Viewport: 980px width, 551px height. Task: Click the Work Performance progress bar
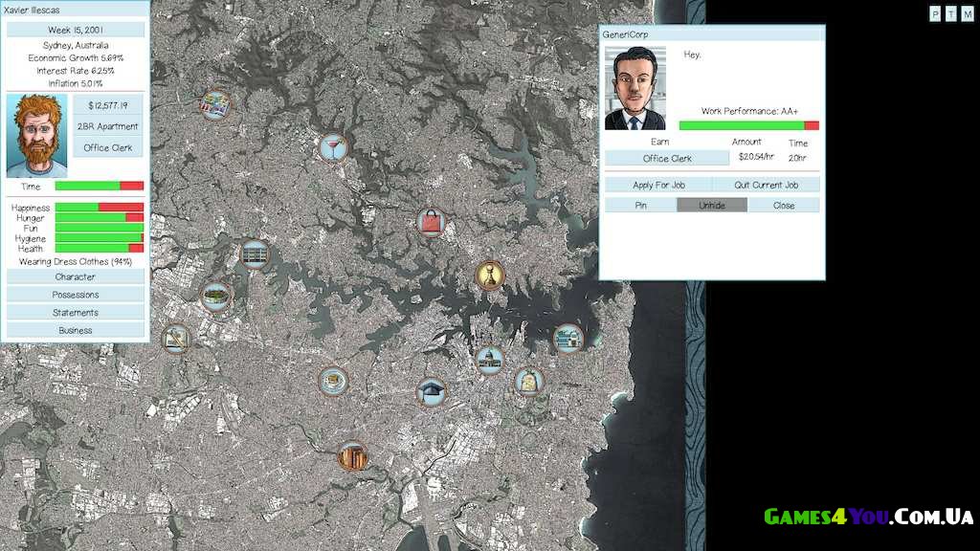click(748, 125)
